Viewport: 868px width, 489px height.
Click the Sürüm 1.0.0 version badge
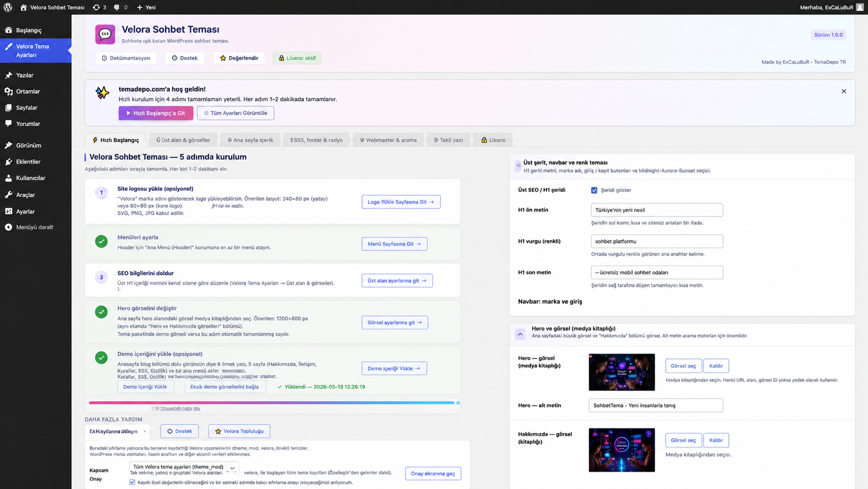[828, 35]
